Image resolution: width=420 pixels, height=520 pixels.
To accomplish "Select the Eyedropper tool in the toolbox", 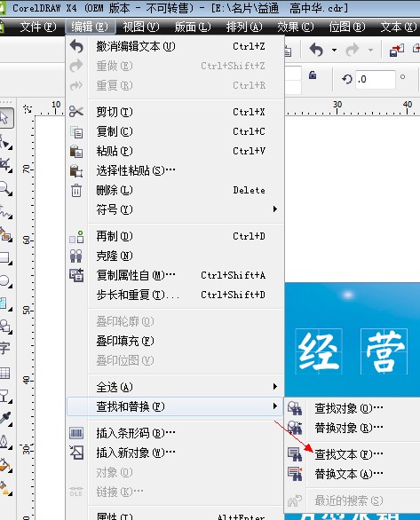I will tap(5, 419).
